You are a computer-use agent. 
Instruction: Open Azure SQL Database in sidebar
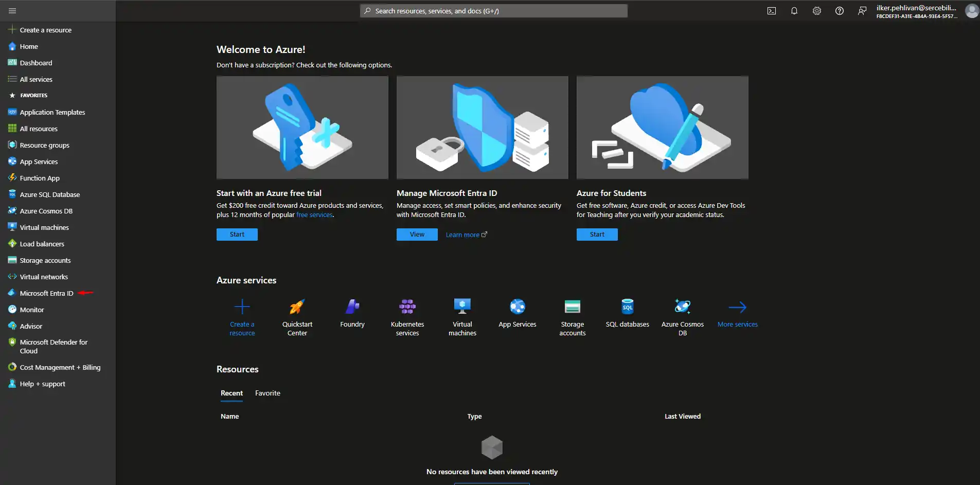[50, 194]
